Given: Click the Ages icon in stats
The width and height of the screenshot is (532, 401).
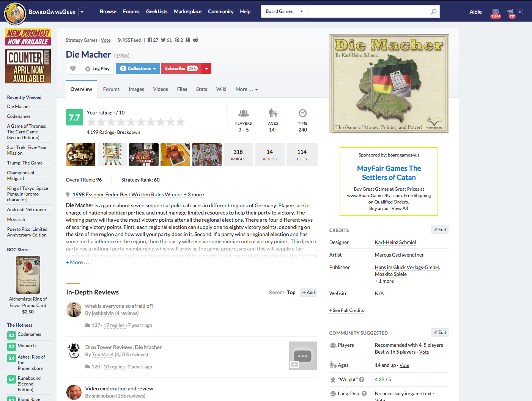Looking at the screenshot, I should [x=273, y=113].
